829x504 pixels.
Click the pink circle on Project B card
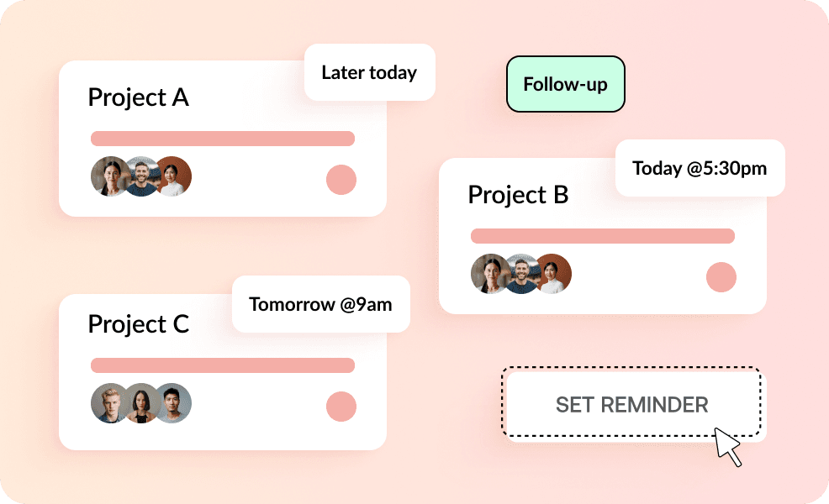point(721,277)
